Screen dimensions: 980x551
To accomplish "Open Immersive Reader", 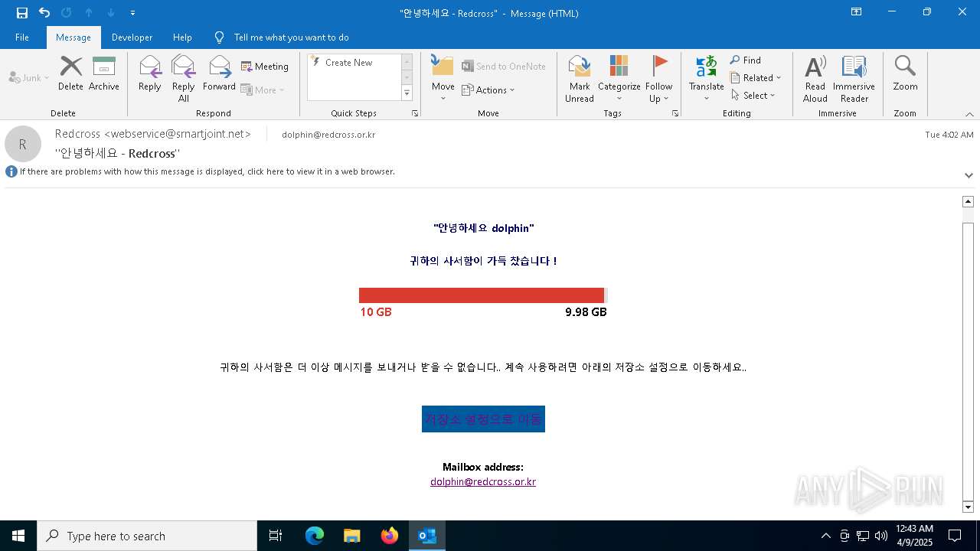I will coord(854,78).
